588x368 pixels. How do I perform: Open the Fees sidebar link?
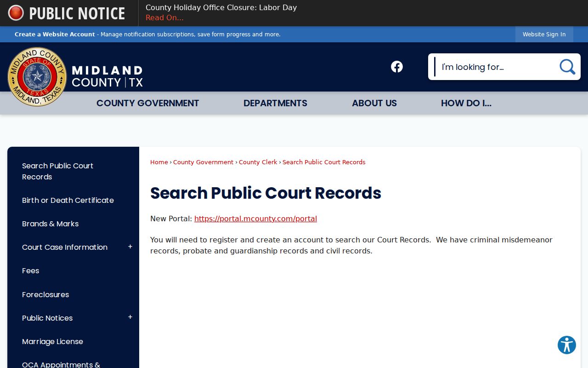[31, 270]
